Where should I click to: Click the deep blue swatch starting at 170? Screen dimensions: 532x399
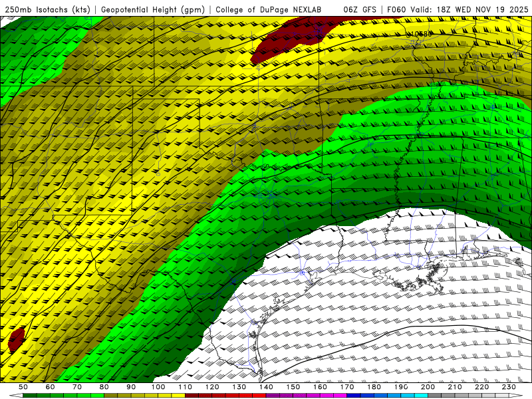point(354,396)
